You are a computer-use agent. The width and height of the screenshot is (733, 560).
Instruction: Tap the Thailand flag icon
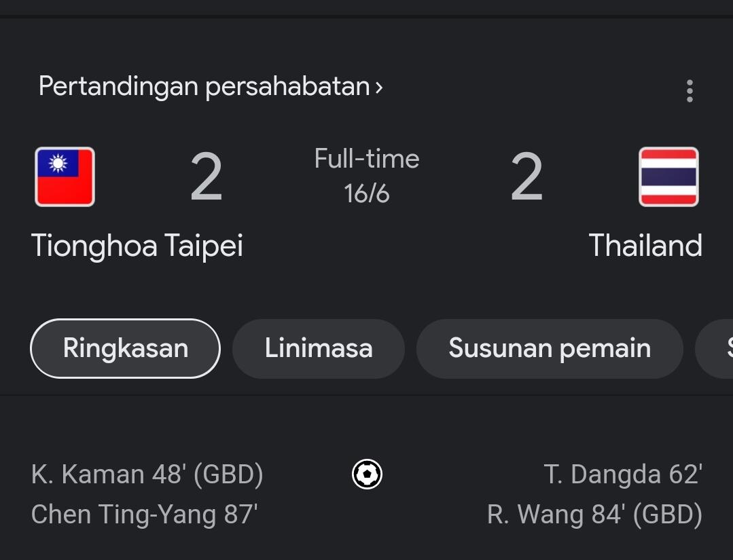click(668, 177)
